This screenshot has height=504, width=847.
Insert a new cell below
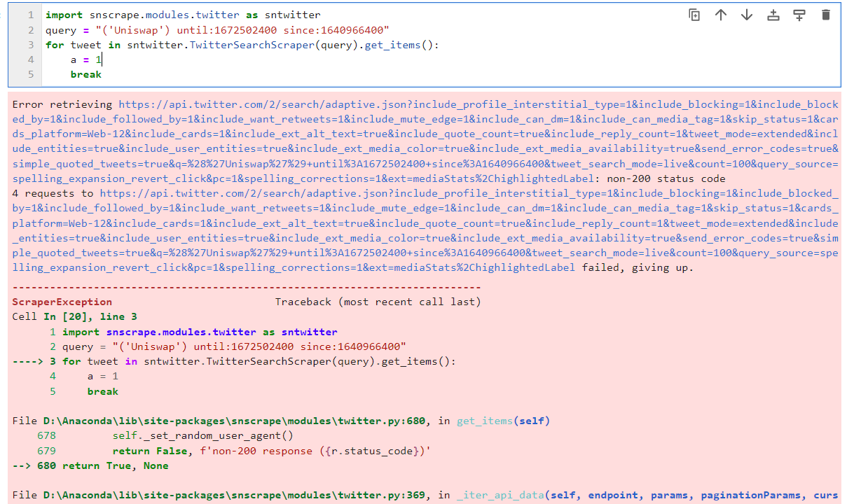click(x=799, y=14)
